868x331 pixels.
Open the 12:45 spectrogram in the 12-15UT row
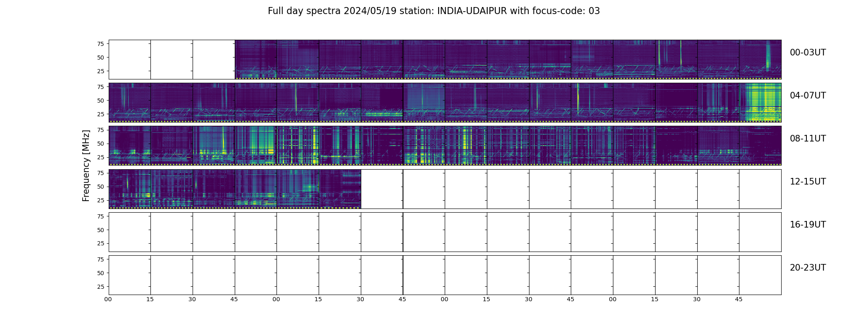256,189
